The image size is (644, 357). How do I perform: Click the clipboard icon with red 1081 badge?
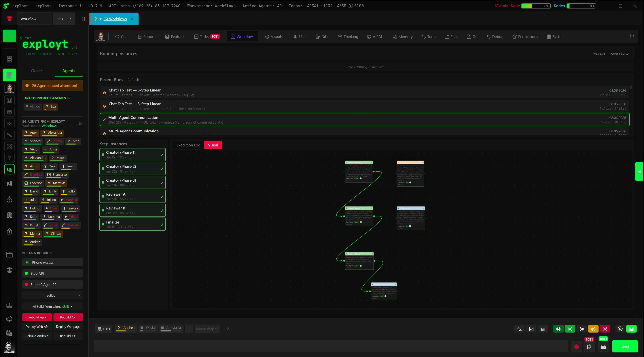pyautogui.click(x=589, y=347)
